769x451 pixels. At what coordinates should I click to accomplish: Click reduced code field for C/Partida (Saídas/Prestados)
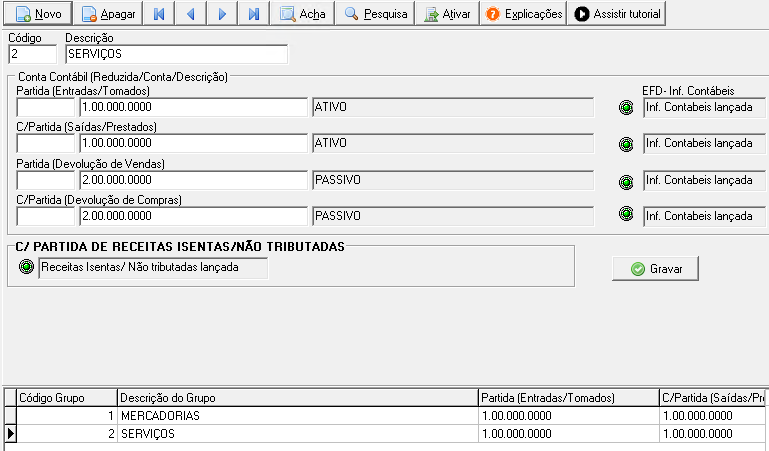coord(46,143)
